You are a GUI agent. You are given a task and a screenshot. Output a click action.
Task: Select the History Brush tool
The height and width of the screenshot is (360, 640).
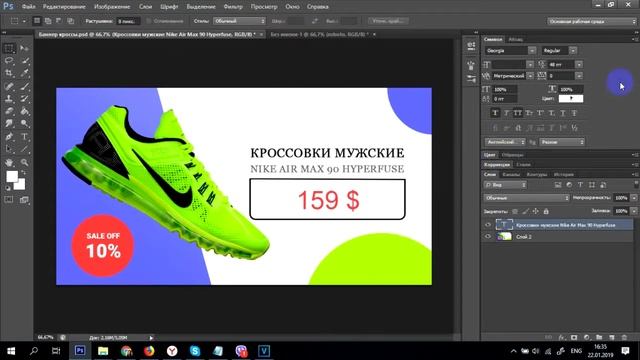tap(24, 99)
